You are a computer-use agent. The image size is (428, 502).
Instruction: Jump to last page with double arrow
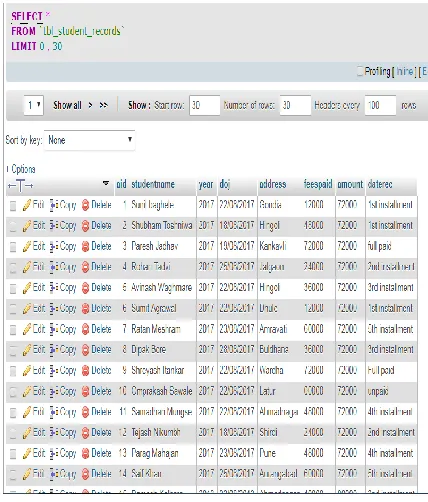104,105
